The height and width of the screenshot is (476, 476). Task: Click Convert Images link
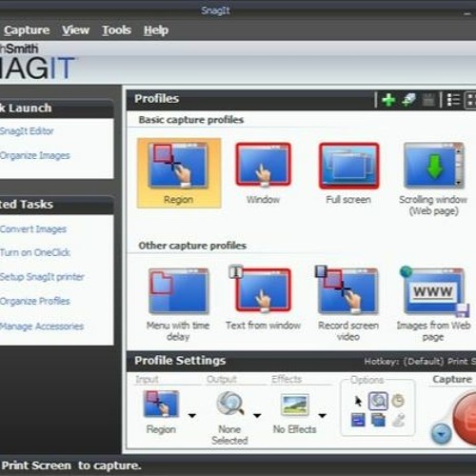tap(33, 228)
